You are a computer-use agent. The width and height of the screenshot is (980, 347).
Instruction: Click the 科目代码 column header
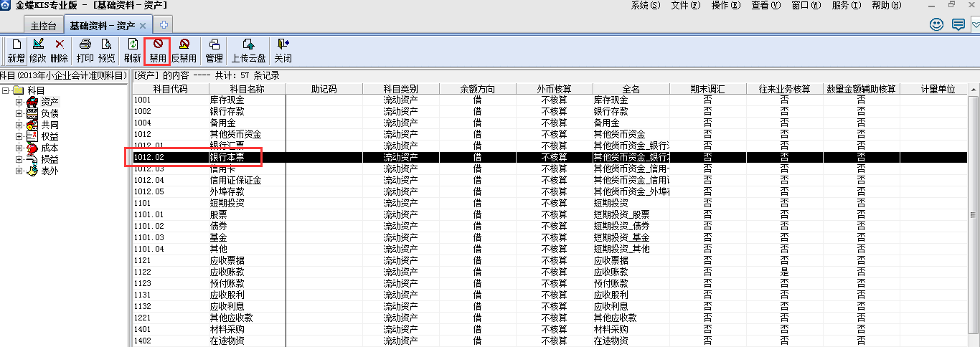tap(170, 89)
